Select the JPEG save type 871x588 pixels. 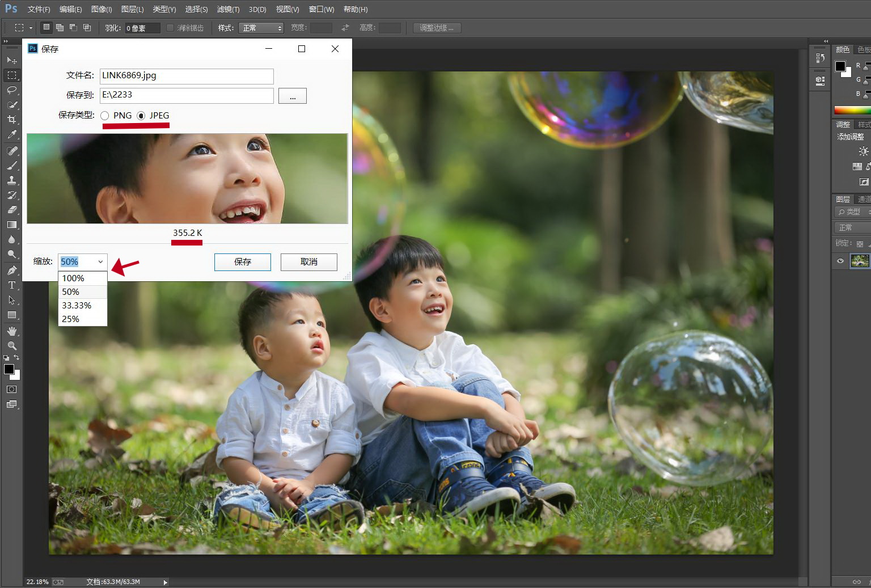(x=141, y=116)
